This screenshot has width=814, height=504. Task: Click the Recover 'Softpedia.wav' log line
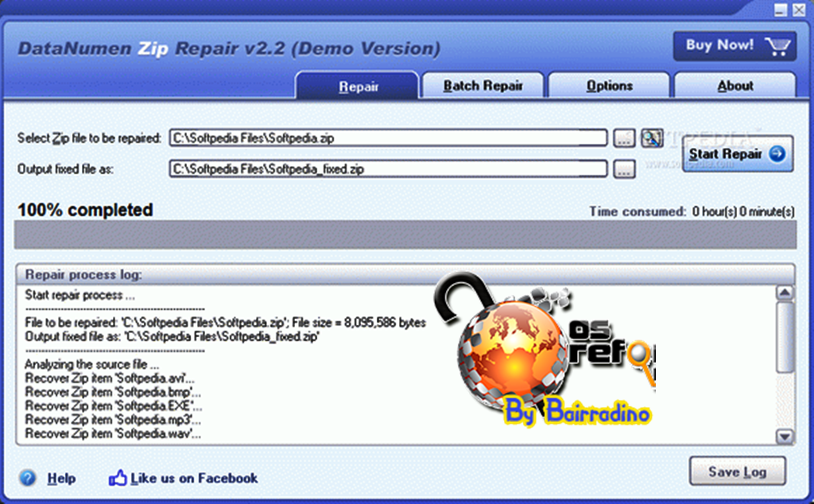pos(113,433)
